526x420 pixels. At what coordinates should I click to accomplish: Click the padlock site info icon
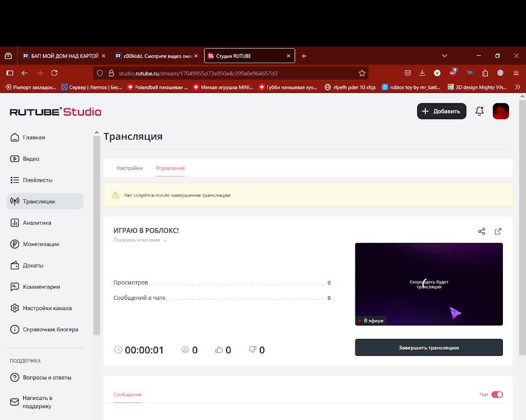111,73
